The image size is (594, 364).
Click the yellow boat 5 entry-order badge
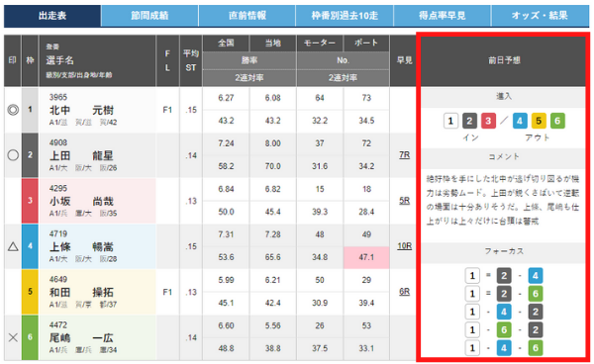(539, 121)
